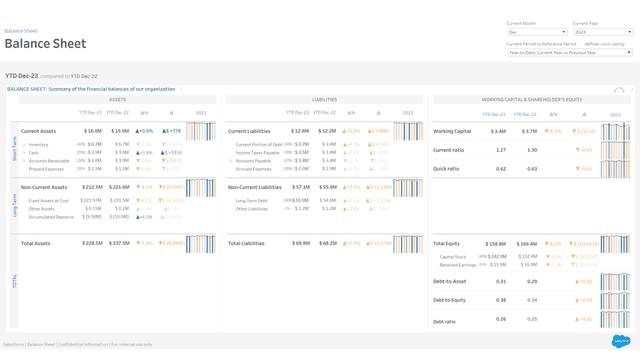Click the TOTAL vertical label
The width and height of the screenshot is (640, 363).
point(14,281)
